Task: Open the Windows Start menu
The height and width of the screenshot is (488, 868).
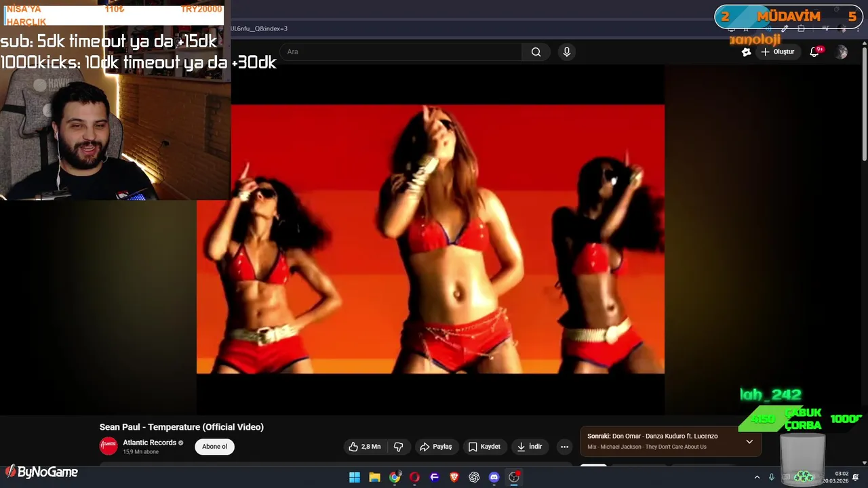Action: 355,477
